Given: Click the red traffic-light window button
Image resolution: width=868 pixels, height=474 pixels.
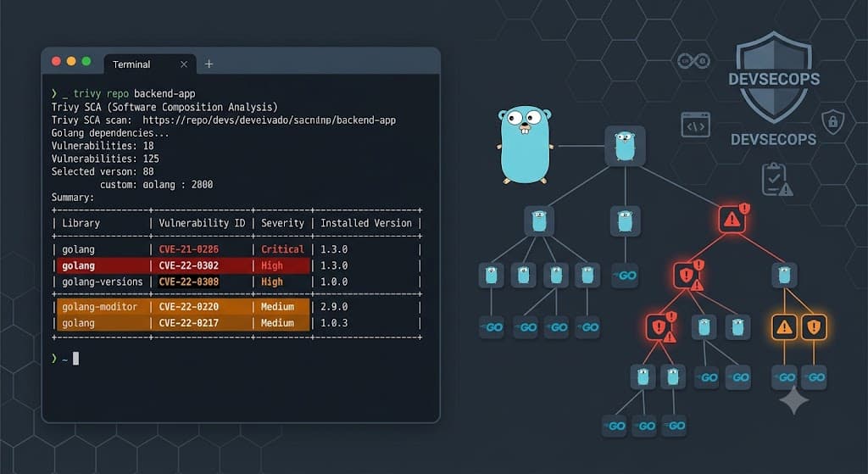Looking at the screenshot, I should [56, 61].
